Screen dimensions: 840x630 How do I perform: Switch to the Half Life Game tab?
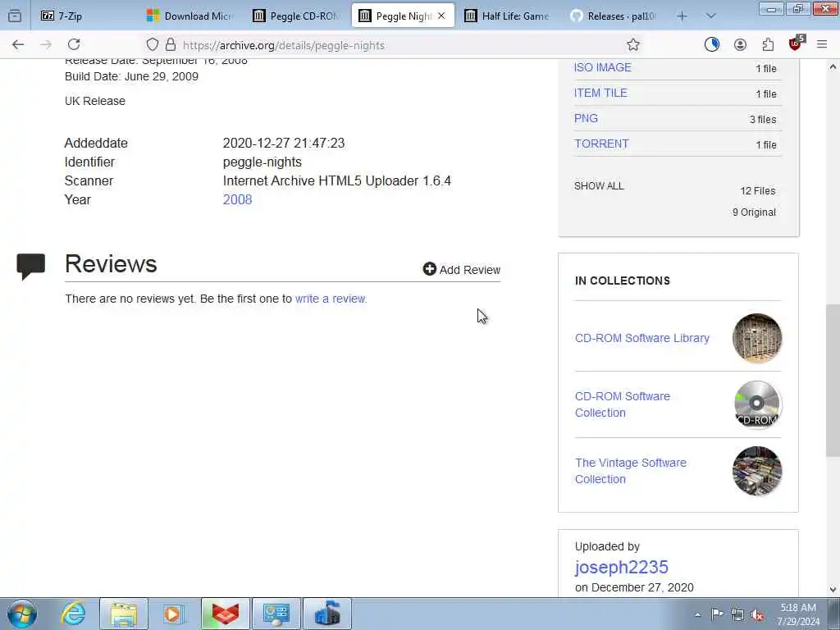coord(509,16)
